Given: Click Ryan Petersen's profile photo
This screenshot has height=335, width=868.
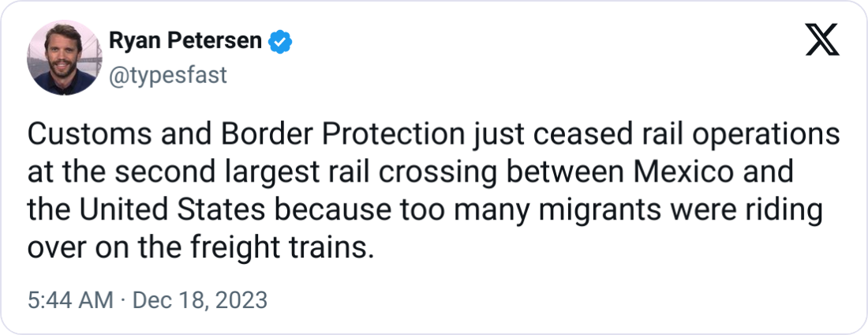Looking at the screenshot, I should (62, 58).
